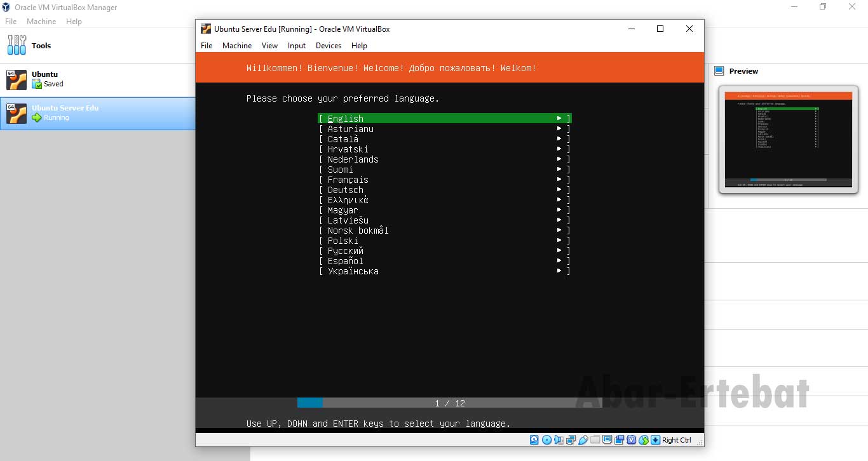This screenshot has width=868, height=461.
Task: Open the USB devices status icon
Action: 583,440
